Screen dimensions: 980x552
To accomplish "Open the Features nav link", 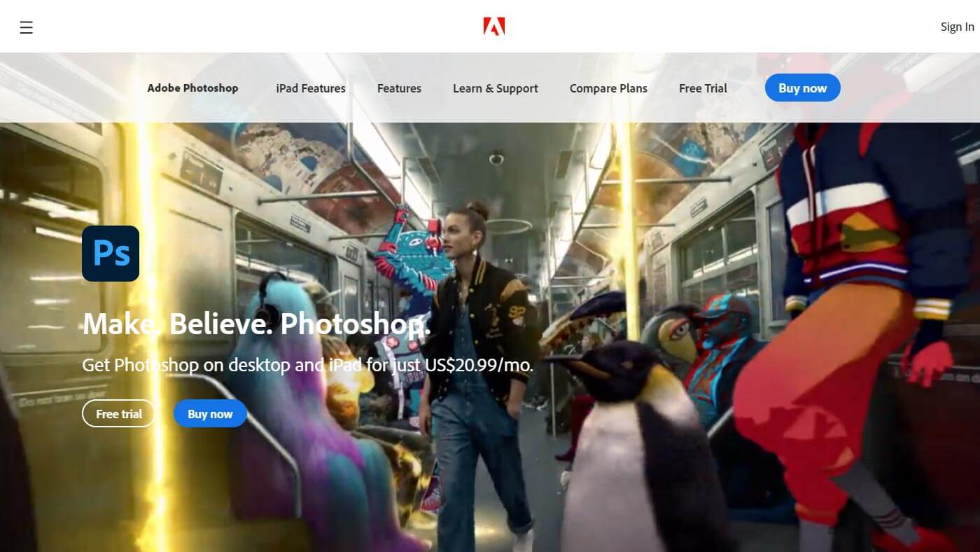I will (x=399, y=88).
